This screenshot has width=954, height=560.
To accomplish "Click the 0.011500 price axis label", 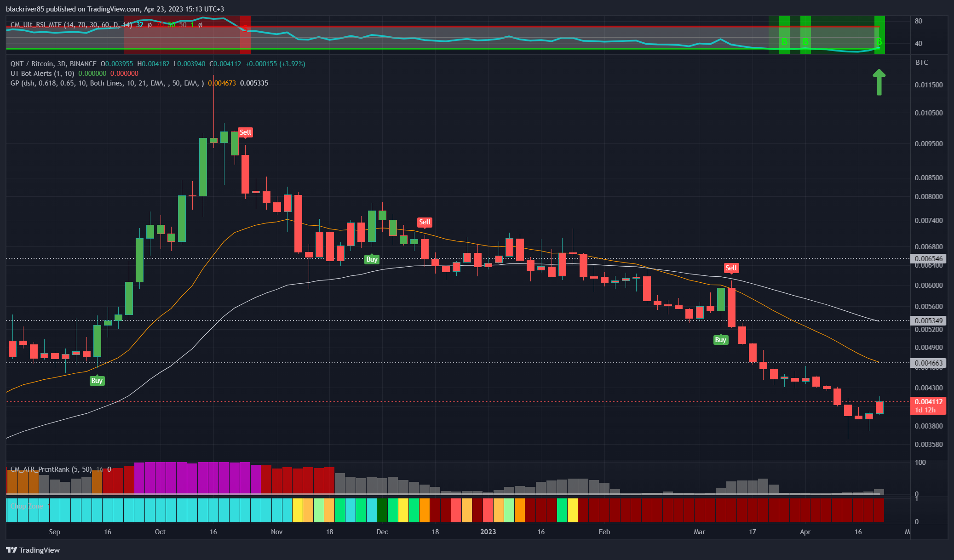I will pyautogui.click(x=929, y=85).
